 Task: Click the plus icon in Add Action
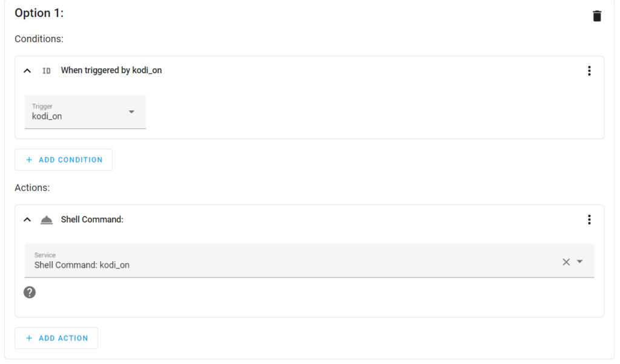(29, 339)
